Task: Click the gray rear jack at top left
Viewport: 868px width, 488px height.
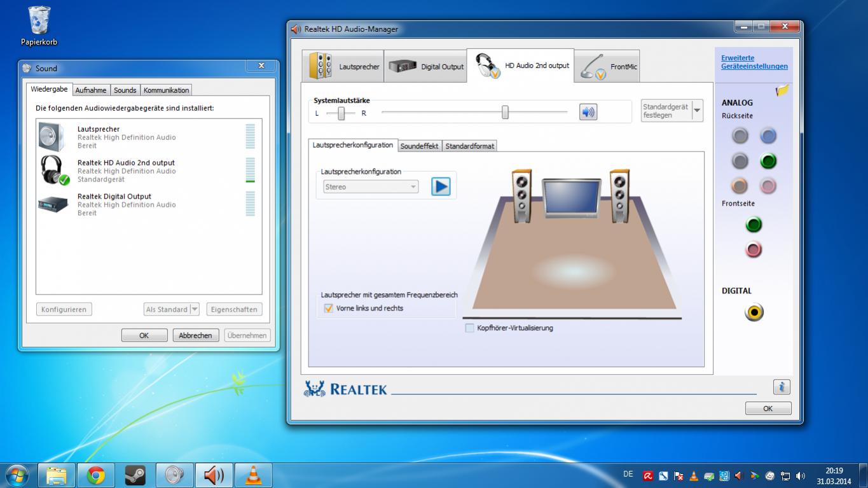Action: [740, 136]
